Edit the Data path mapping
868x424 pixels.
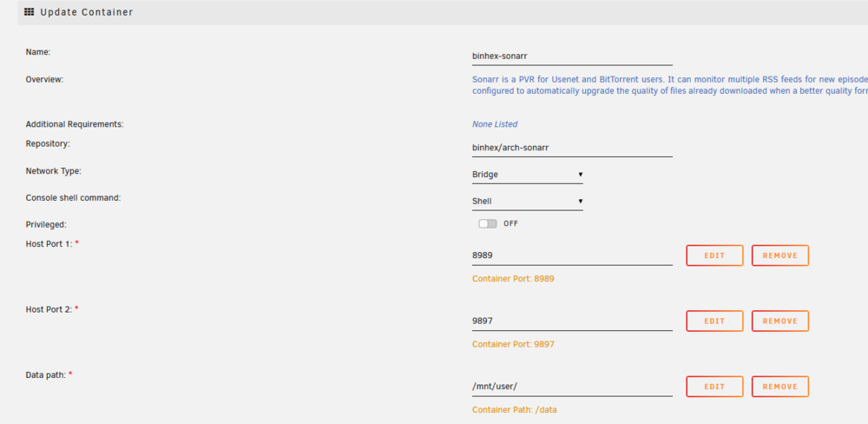tap(714, 387)
